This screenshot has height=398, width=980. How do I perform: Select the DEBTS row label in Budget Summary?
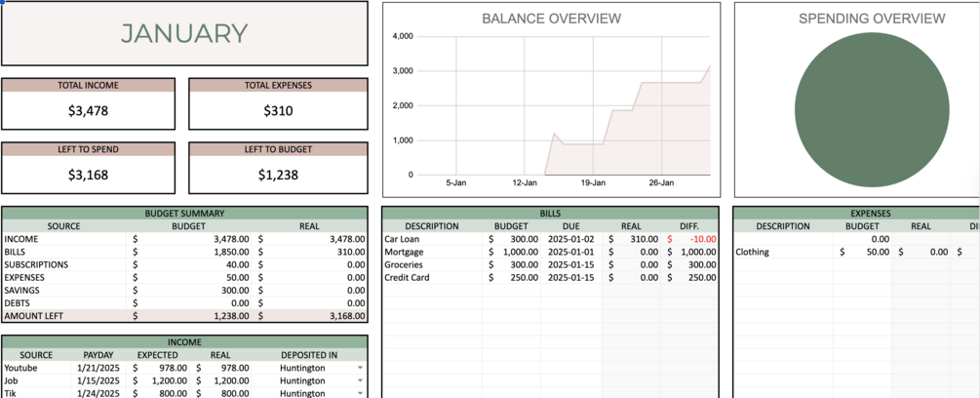pos(19,303)
